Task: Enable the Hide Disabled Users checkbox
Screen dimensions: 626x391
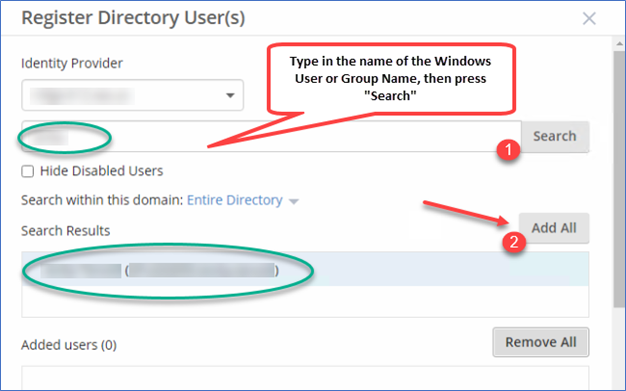Action: pyautogui.click(x=28, y=171)
